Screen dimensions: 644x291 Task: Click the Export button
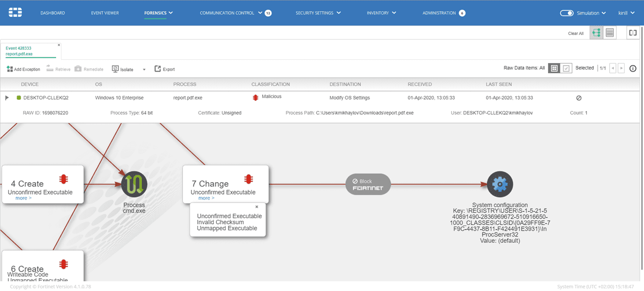(165, 69)
